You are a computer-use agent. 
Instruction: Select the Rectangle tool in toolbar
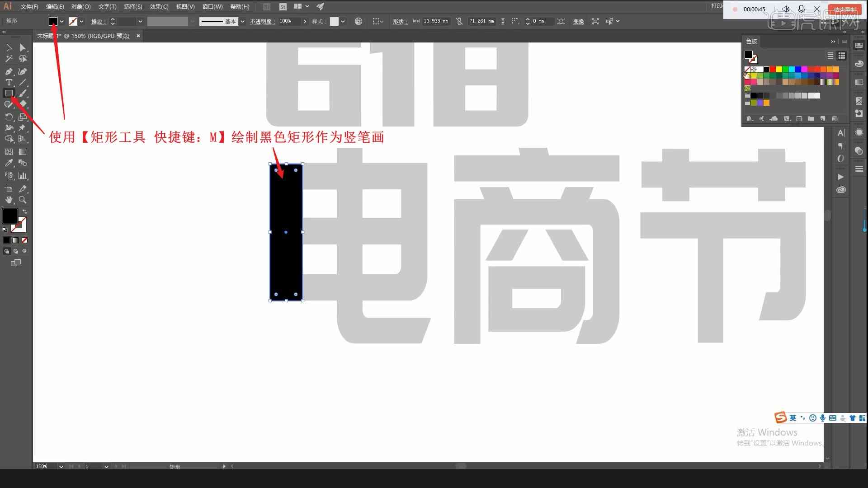tap(9, 93)
